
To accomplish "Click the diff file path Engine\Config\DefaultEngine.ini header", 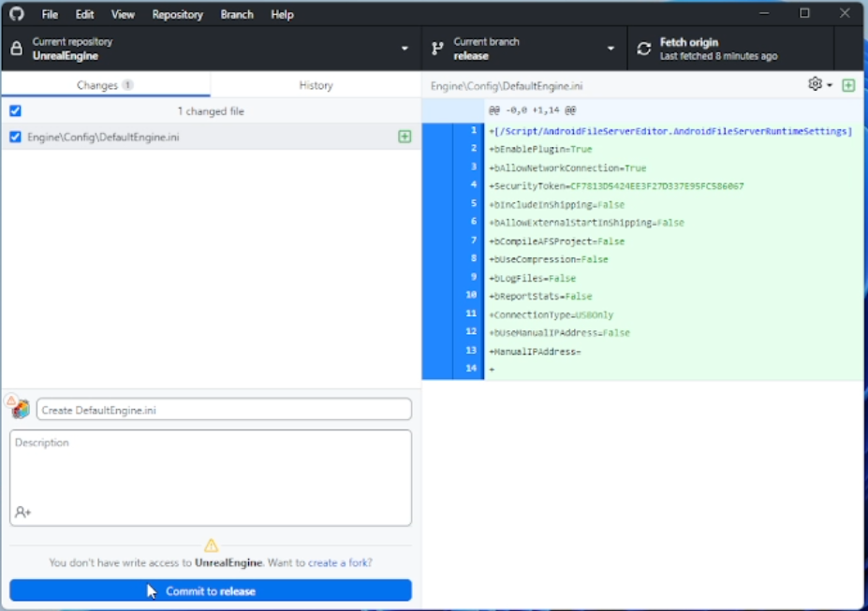I will [506, 86].
